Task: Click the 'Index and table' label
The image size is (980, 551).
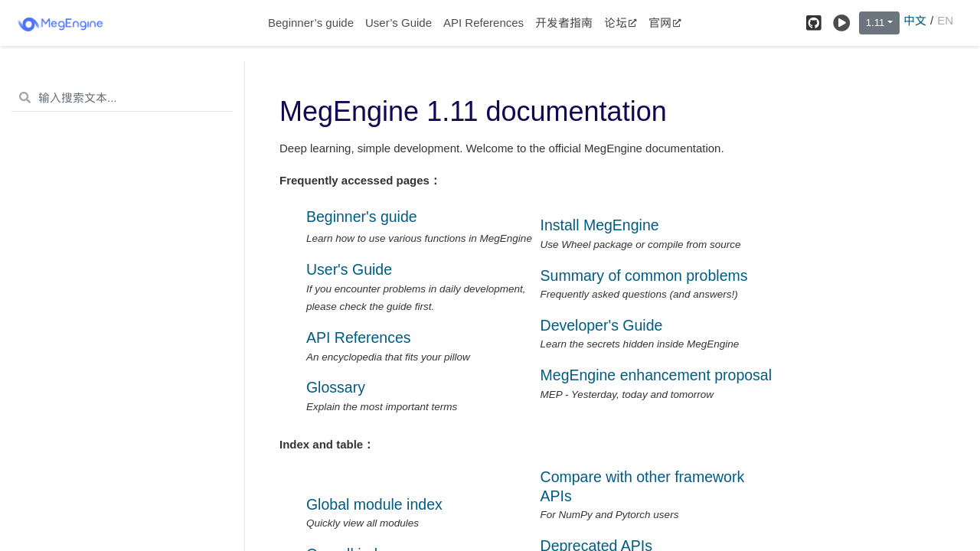Action: pos(326,445)
